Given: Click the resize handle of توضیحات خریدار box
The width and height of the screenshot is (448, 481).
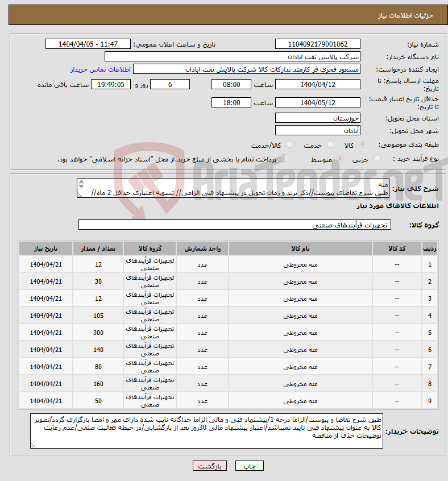Looking at the screenshot, I should coord(34,445).
